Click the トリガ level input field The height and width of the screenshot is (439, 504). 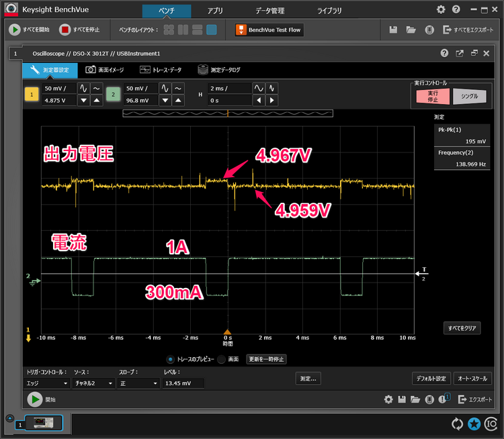[183, 383]
